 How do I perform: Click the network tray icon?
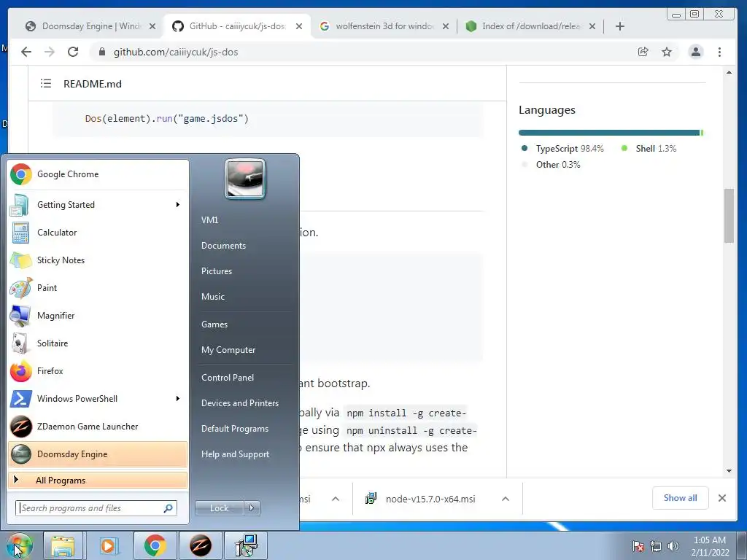(x=656, y=546)
